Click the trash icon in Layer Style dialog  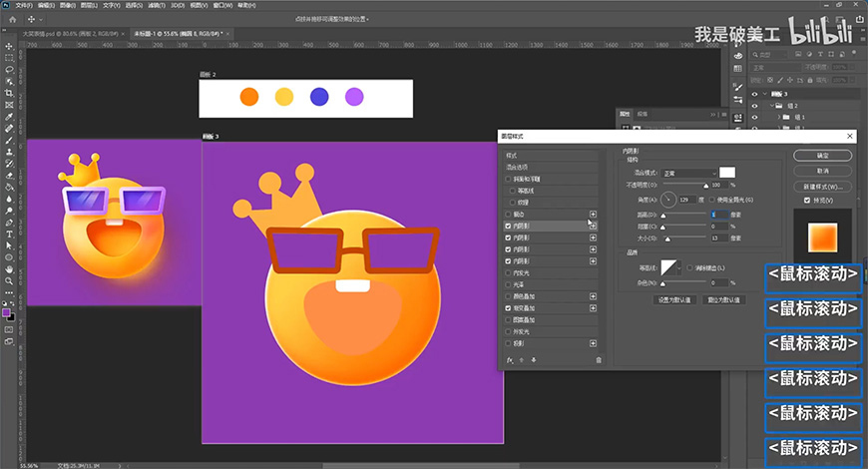pyautogui.click(x=599, y=359)
